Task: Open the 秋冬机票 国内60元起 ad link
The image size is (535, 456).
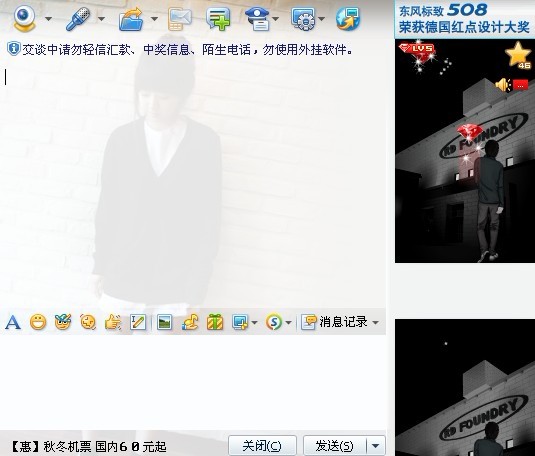Action: pyautogui.click(x=88, y=446)
